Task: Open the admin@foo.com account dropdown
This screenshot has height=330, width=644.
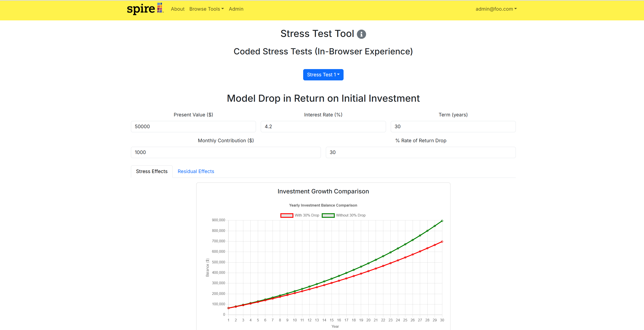Action: (496, 9)
